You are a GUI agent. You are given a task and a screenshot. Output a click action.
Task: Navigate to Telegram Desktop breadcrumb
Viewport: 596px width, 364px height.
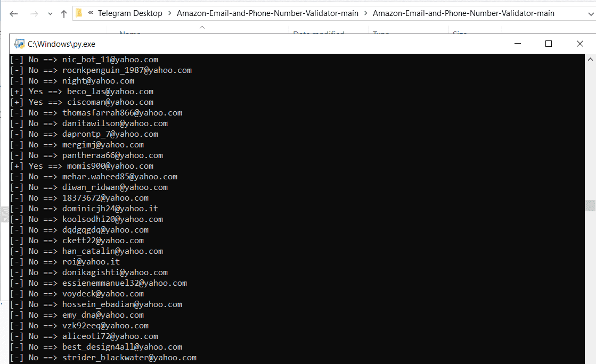pos(130,13)
